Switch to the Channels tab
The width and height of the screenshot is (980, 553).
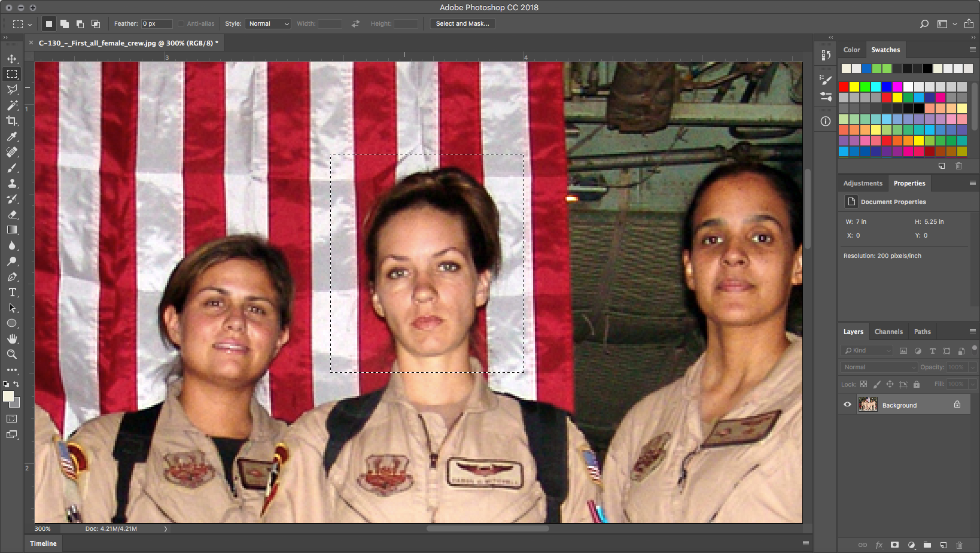(888, 332)
